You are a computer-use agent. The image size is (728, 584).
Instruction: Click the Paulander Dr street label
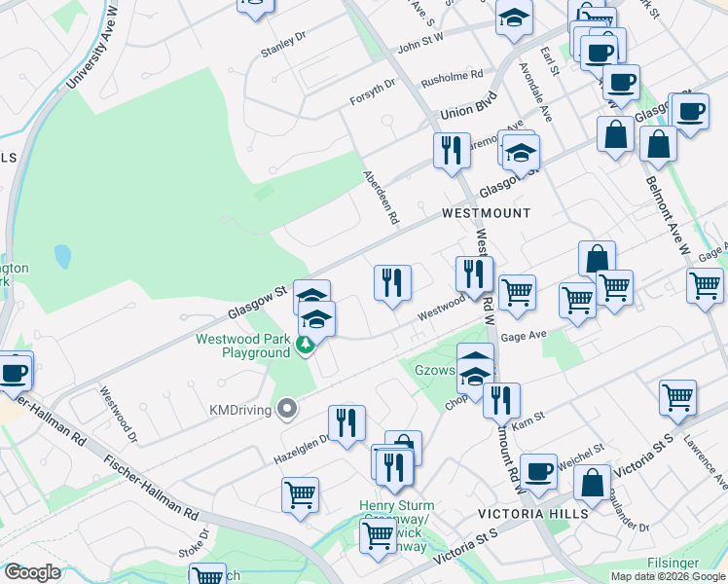pyautogui.click(x=629, y=509)
